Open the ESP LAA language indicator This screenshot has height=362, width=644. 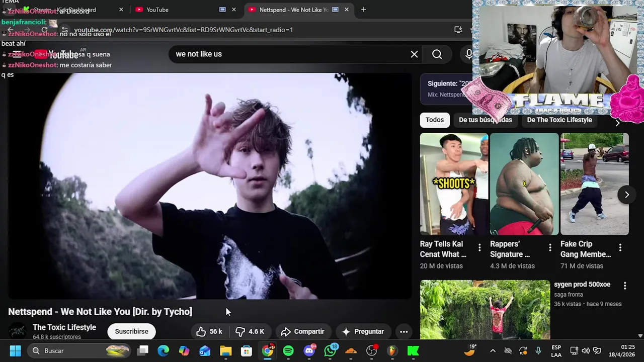tap(556, 350)
